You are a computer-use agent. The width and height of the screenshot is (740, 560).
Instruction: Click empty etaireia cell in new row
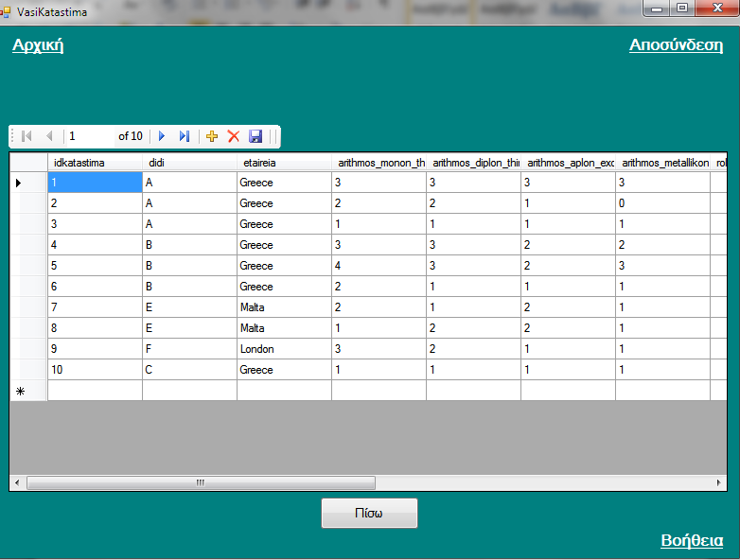coord(284,391)
